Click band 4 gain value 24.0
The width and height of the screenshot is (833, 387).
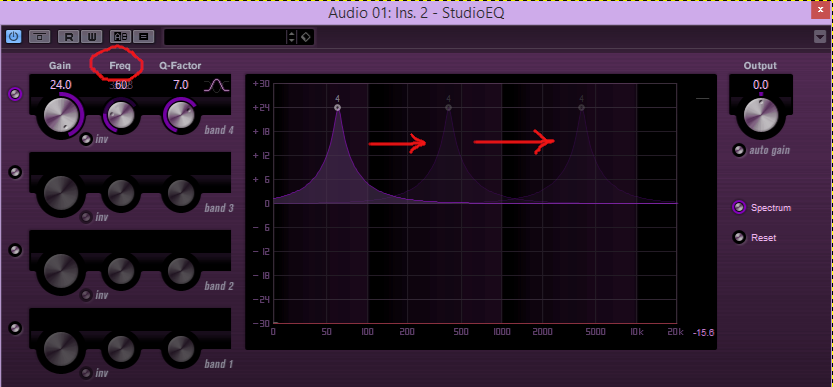pyautogui.click(x=61, y=85)
